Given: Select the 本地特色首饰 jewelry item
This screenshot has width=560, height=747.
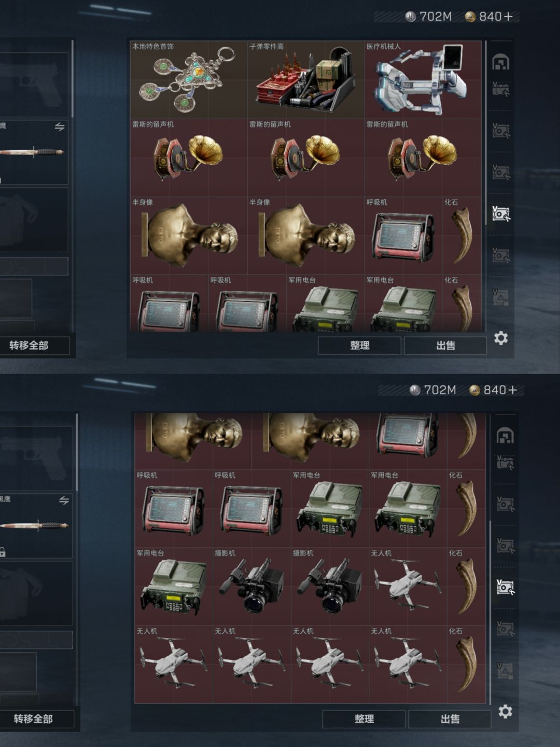Looking at the screenshot, I should [x=188, y=80].
